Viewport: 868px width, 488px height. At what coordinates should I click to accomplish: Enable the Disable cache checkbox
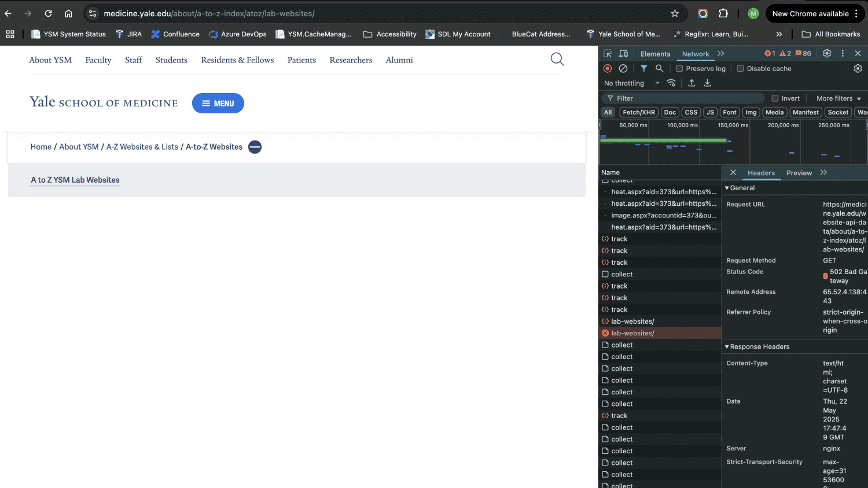(740, 68)
